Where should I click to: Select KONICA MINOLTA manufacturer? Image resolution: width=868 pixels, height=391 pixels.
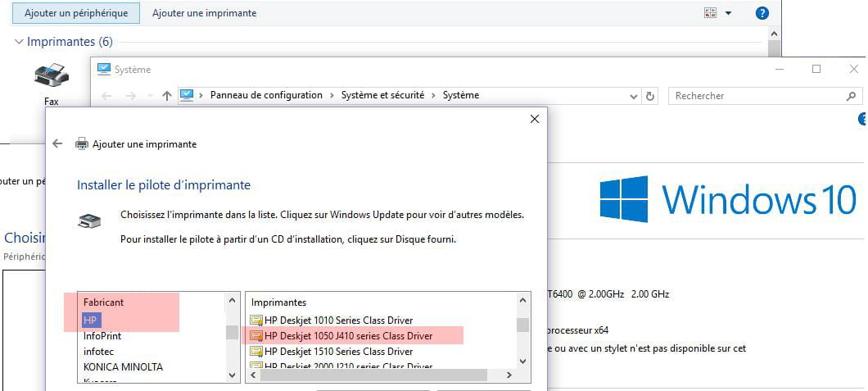tap(123, 366)
